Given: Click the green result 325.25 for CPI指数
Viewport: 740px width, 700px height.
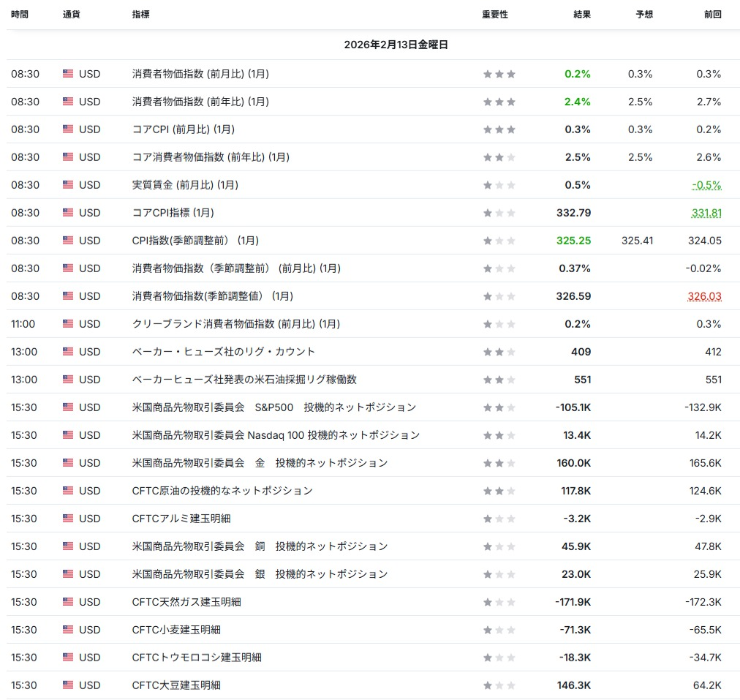Looking at the screenshot, I should pyautogui.click(x=574, y=241).
